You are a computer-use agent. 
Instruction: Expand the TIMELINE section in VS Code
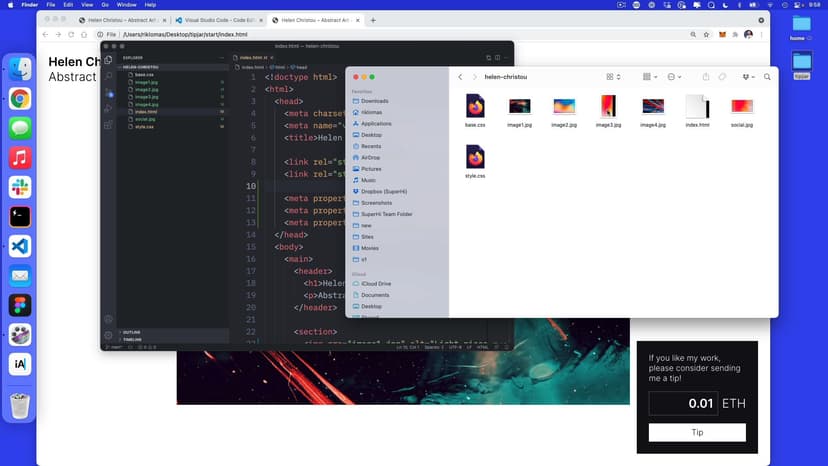(132, 340)
